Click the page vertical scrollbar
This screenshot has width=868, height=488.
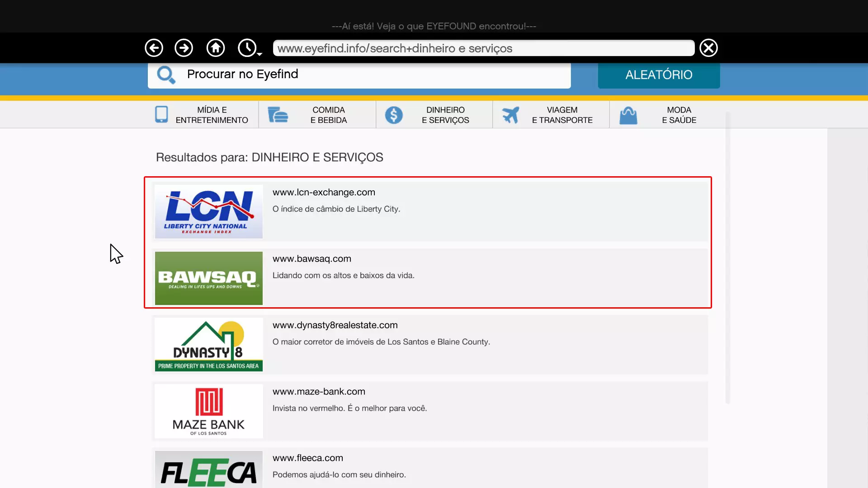click(727, 258)
